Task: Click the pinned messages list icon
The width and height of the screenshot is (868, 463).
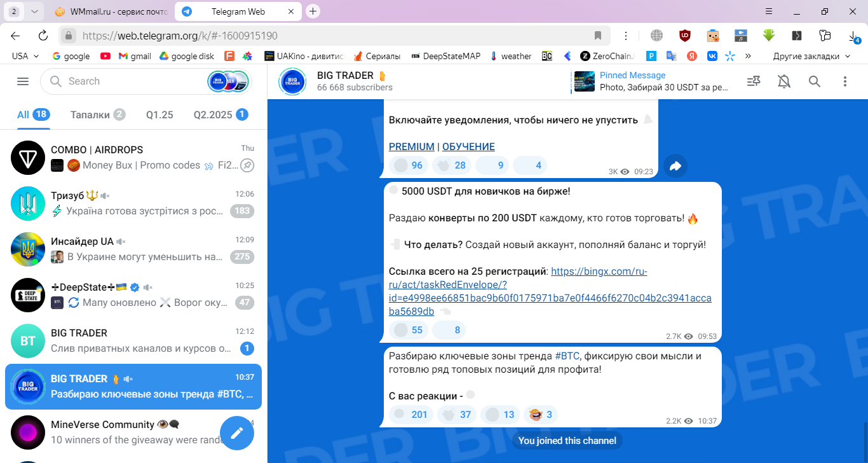Action: click(754, 81)
